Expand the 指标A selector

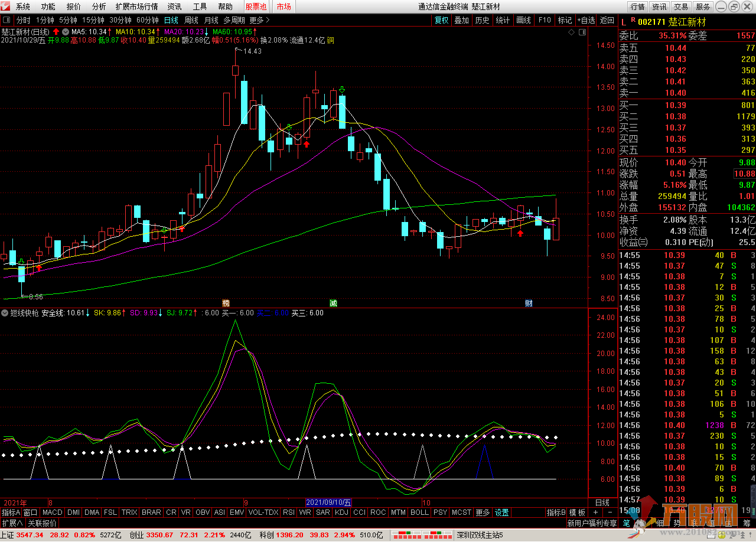pyautogui.click(x=11, y=512)
